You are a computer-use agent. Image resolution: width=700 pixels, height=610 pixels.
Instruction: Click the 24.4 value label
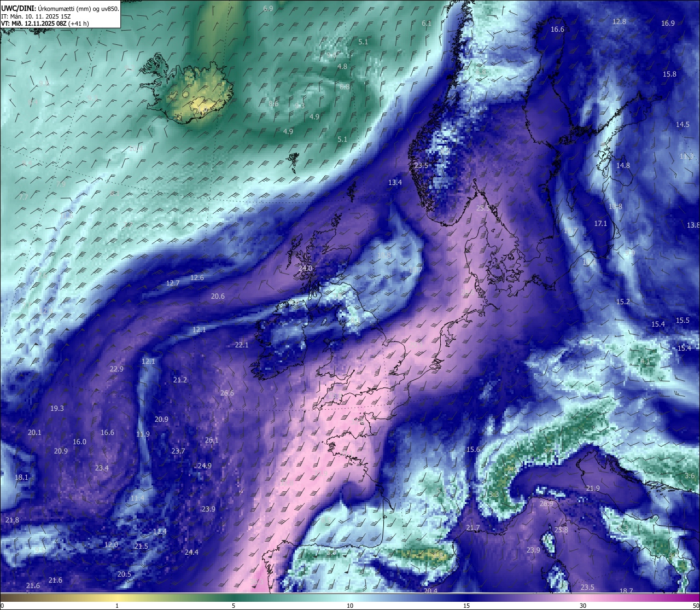click(x=191, y=553)
